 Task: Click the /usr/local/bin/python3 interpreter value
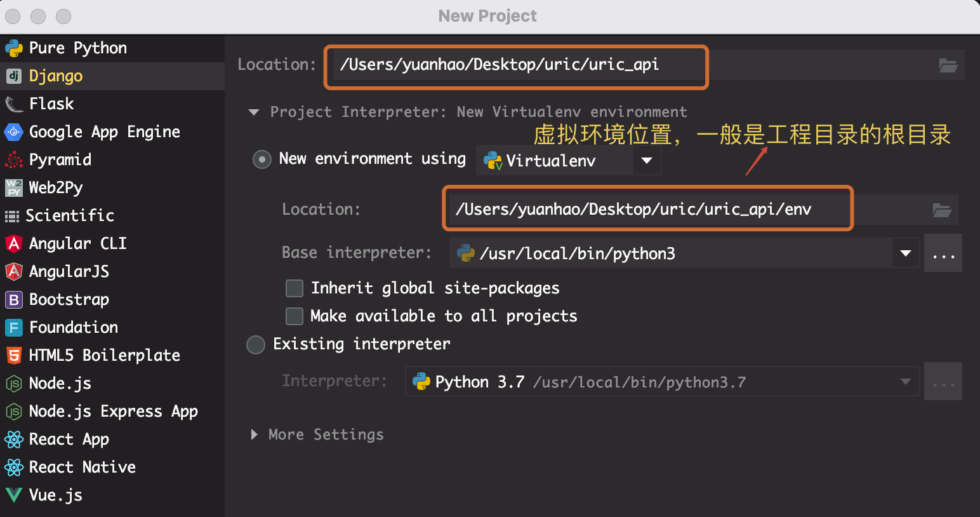578,254
